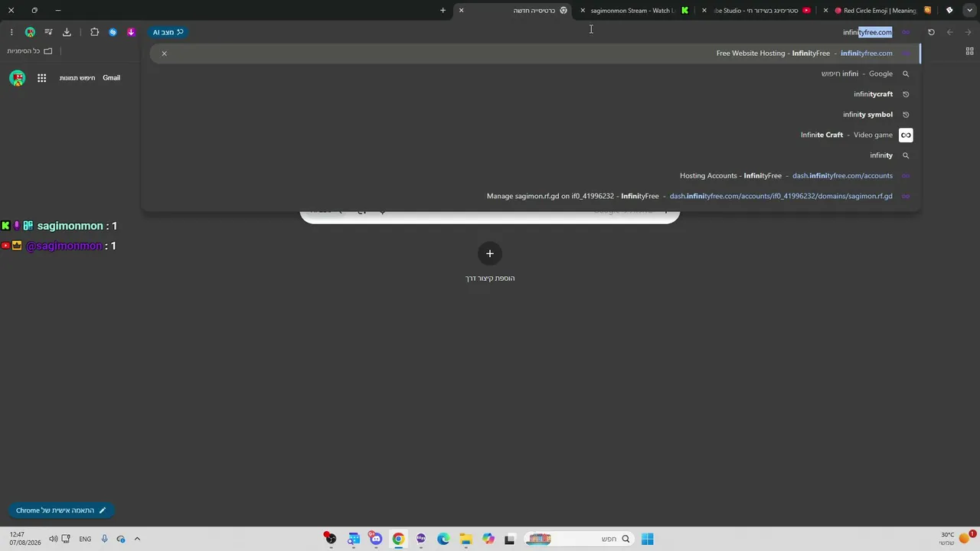Viewport: 980px width, 551px height.
Task: Open the Chrome profile avatar in toolbar
Action: coord(30,32)
